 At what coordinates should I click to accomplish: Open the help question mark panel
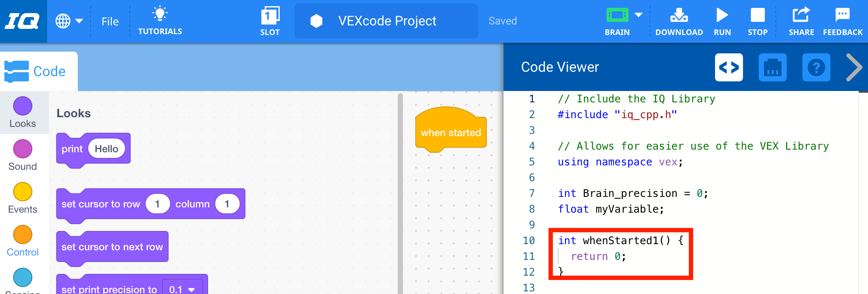[816, 67]
